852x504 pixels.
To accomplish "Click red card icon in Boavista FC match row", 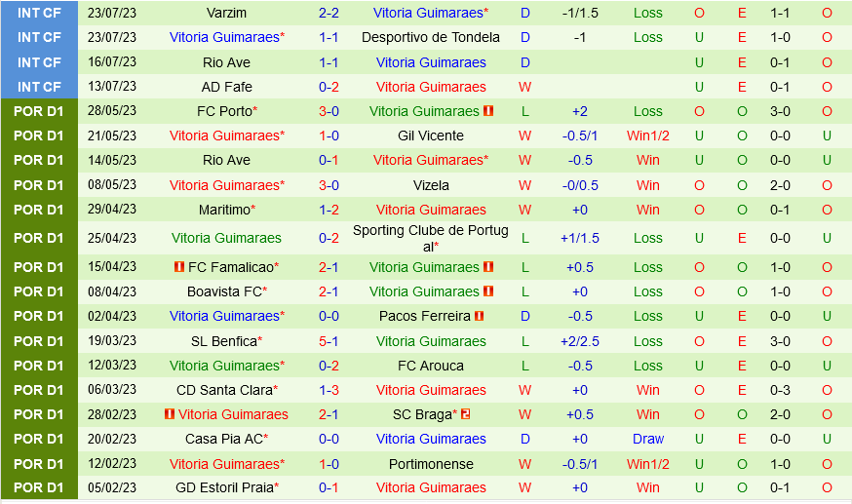I will pos(488,291).
